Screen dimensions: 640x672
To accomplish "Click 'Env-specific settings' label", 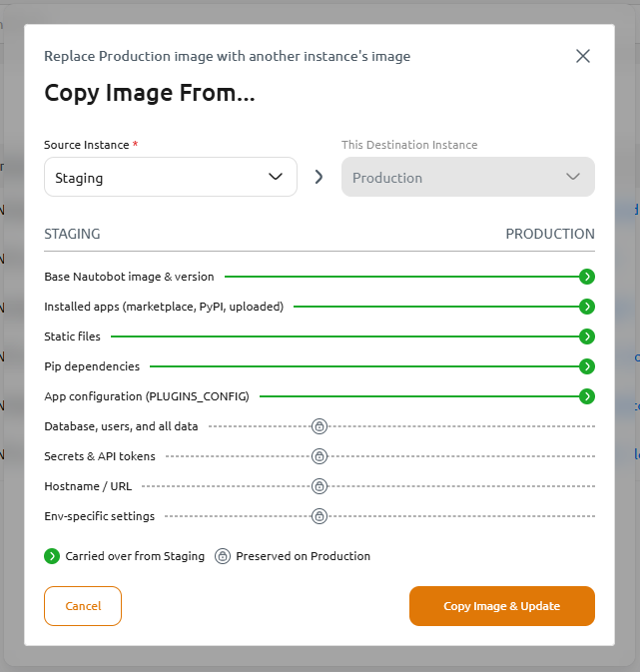I will [100, 517].
